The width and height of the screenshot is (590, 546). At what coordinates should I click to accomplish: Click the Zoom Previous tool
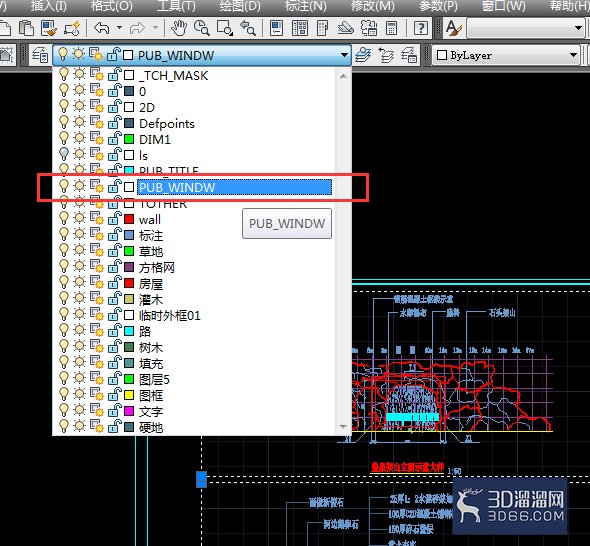point(248,28)
